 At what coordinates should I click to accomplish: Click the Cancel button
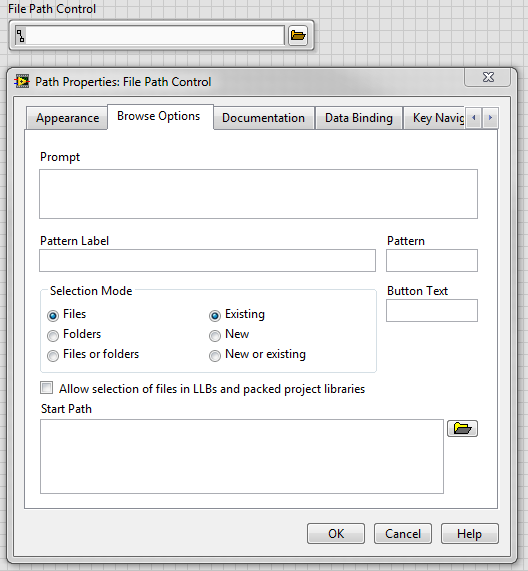pyautogui.click(x=403, y=533)
